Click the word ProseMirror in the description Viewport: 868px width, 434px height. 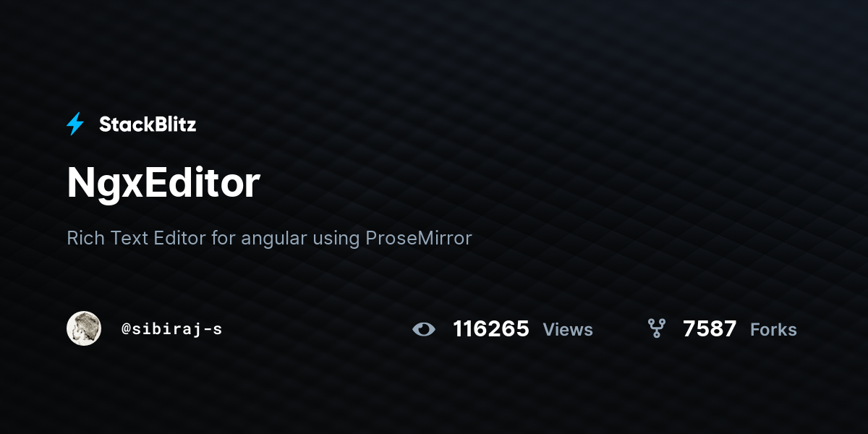(419, 237)
